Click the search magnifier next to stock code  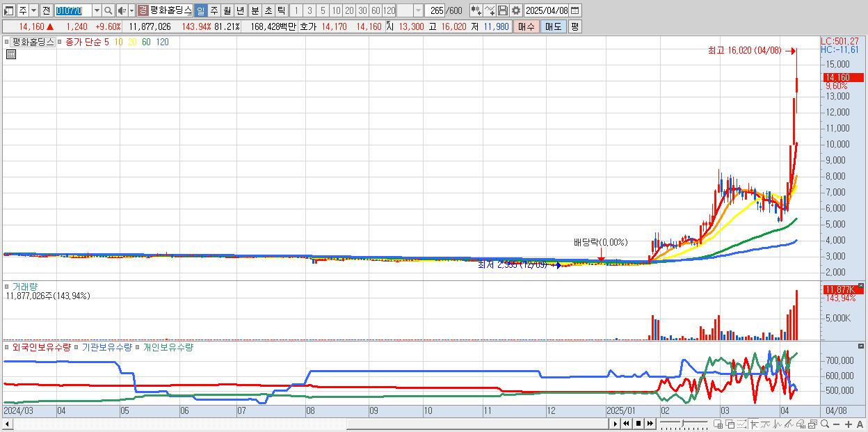pos(108,10)
